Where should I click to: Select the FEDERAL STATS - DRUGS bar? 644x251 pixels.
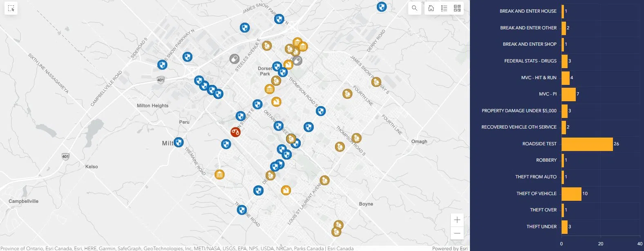[x=564, y=61]
